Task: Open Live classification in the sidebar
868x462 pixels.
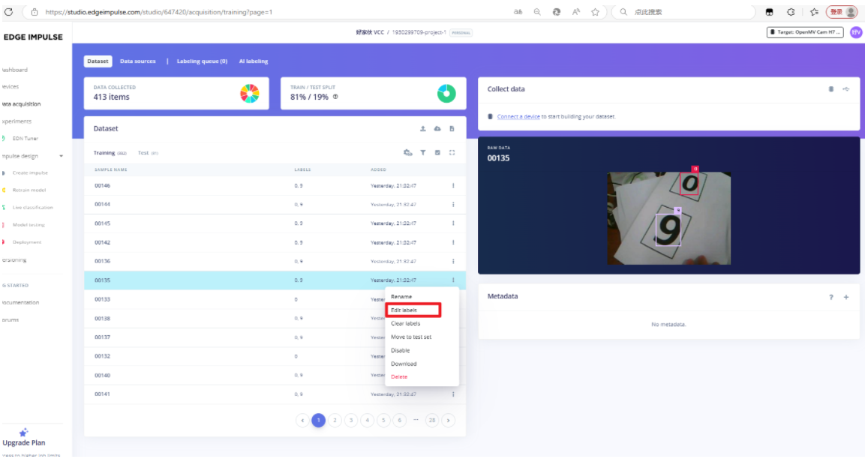Action: tap(33, 208)
